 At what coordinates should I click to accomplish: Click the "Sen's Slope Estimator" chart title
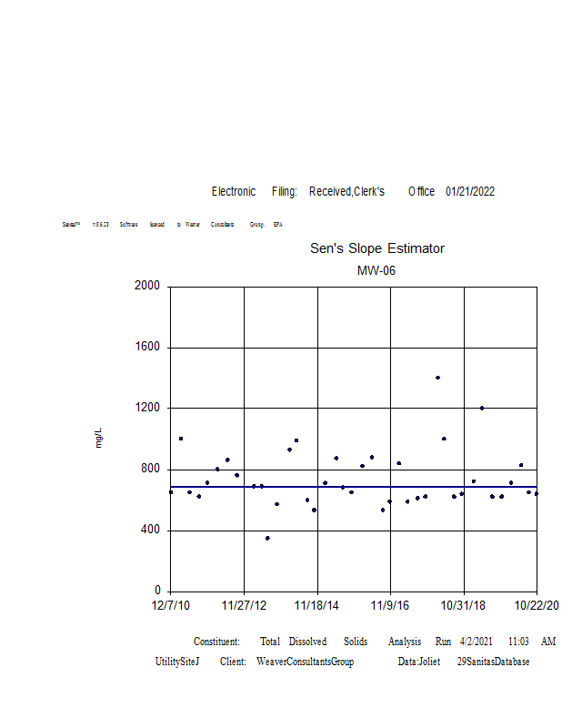point(377,248)
